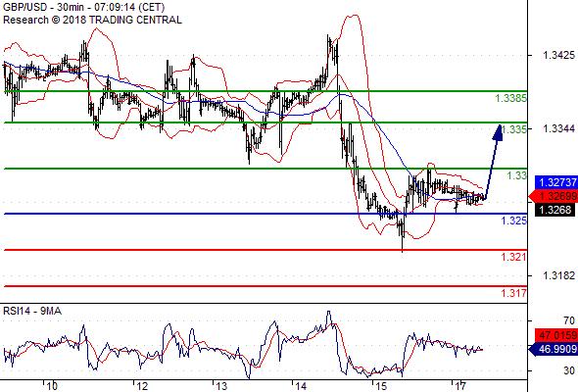Click the 1.321 red support label
Screen dimensions: 578x392
(x=514, y=257)
